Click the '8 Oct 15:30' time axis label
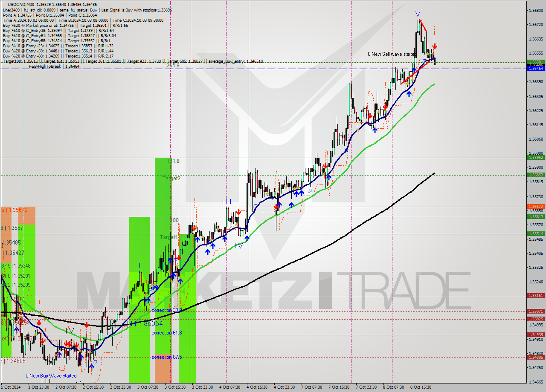546x392 pixels. pos(421,387)
